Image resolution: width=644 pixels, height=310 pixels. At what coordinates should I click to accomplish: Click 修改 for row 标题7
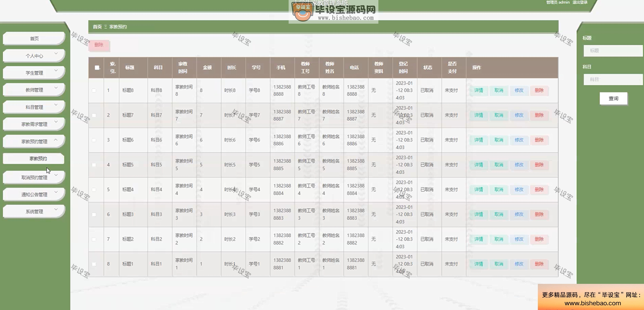519,115
